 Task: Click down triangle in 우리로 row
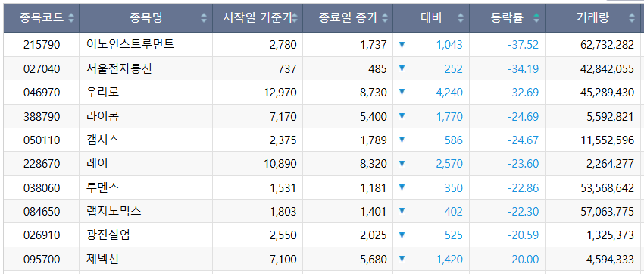tap(402, 91)
